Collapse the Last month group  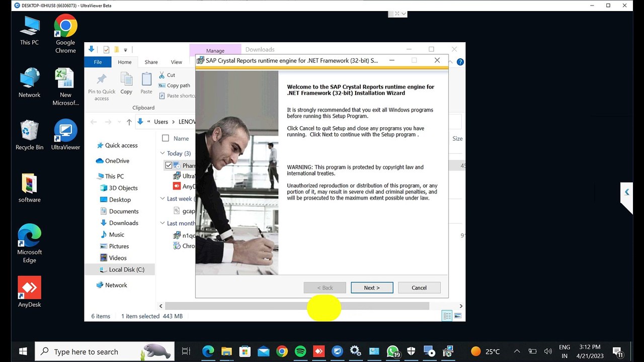pos(163,223)
